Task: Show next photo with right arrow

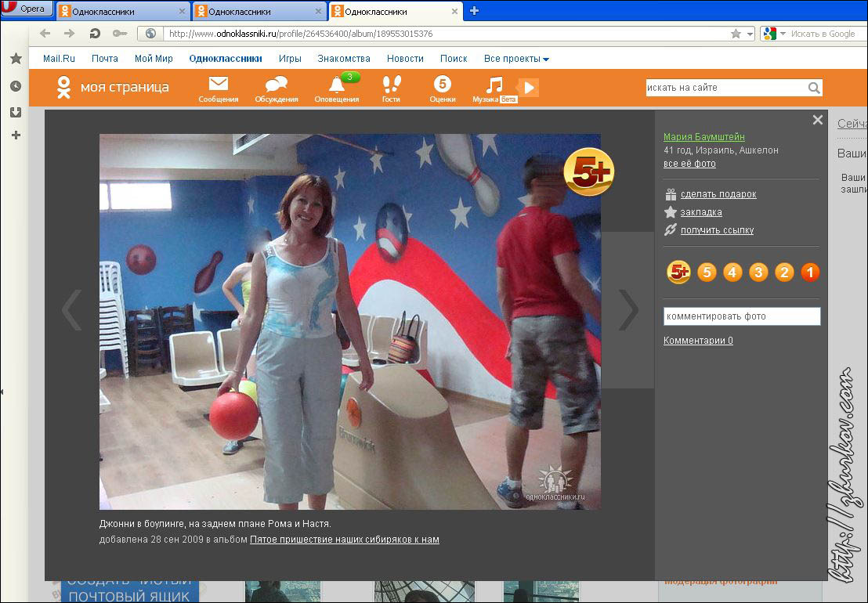Action: click(x=628, y=310)
